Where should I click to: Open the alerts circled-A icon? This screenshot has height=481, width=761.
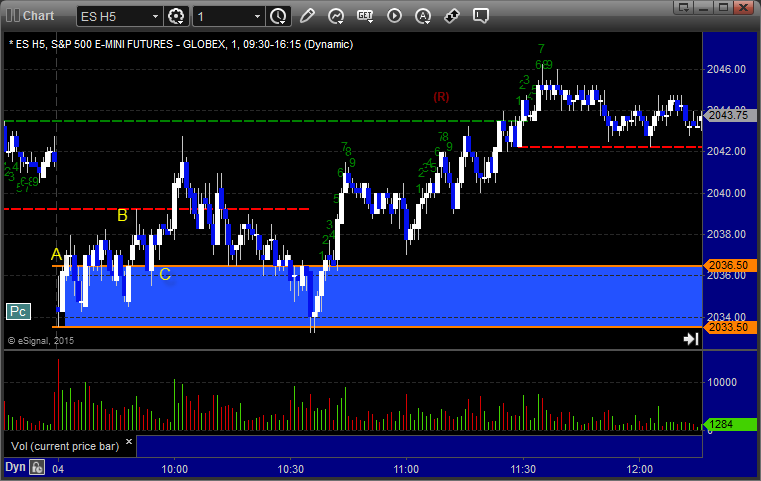[423, 16]
